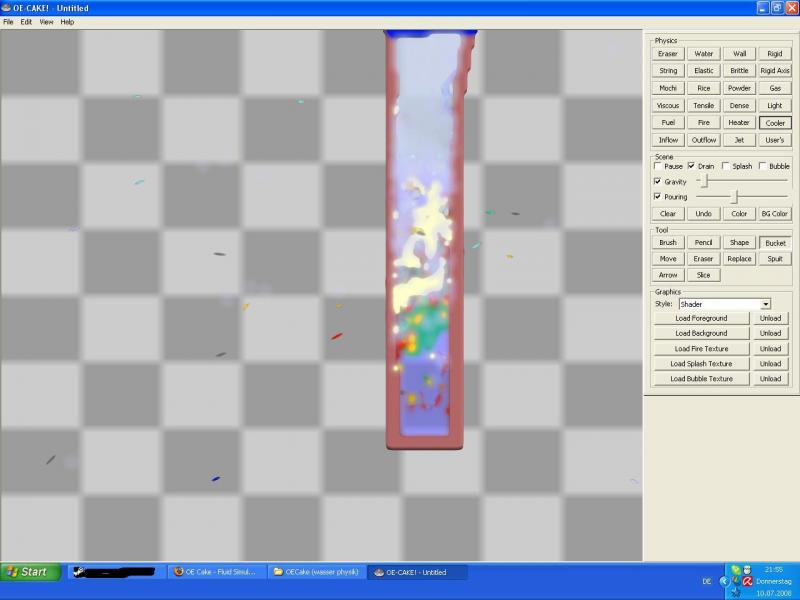This screenshot has height=600, width=800.
Task: Activate the Brush tool
Action: point(668,243)
